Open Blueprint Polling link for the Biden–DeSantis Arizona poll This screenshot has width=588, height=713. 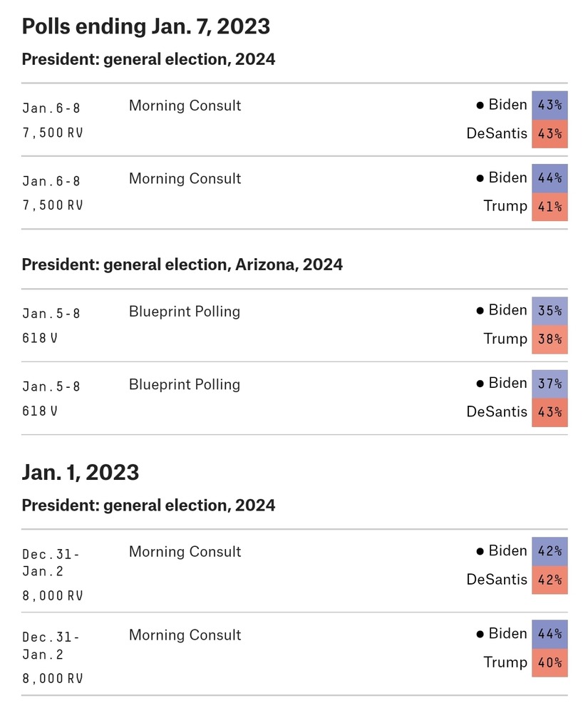[x=184, y=385]
